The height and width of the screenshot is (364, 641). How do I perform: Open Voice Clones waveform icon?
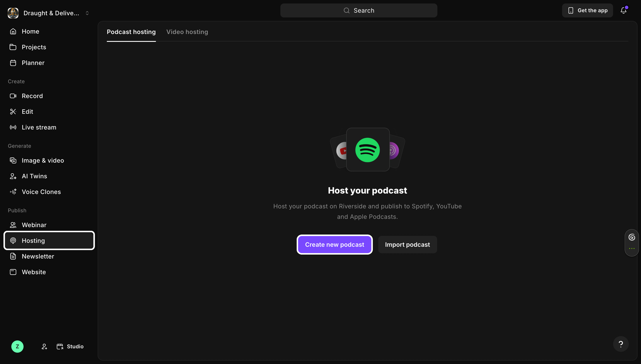[x=13, y=192]
